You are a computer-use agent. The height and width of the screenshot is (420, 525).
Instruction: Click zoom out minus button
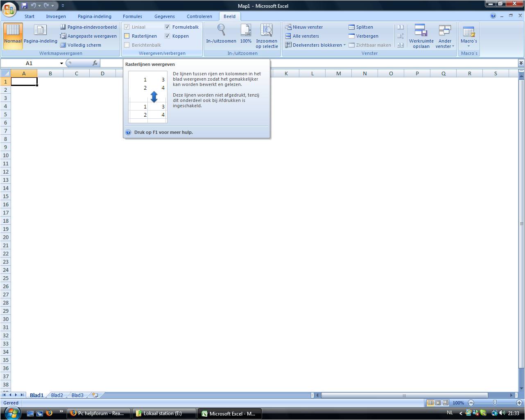click(x=471, y=403)
